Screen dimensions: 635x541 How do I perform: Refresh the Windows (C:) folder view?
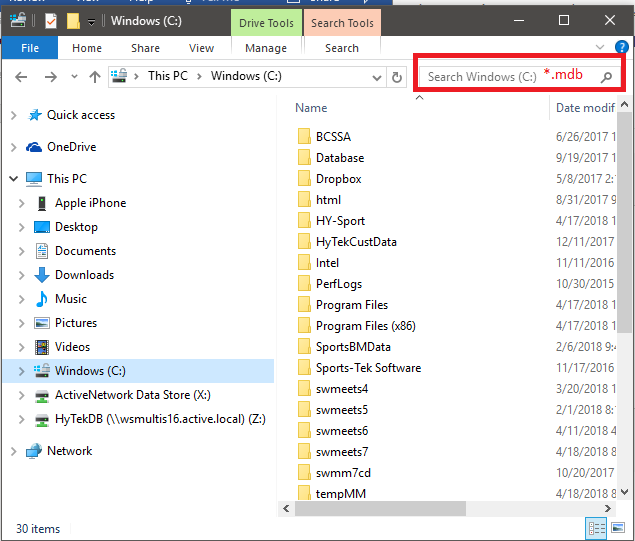coord(396,77)
